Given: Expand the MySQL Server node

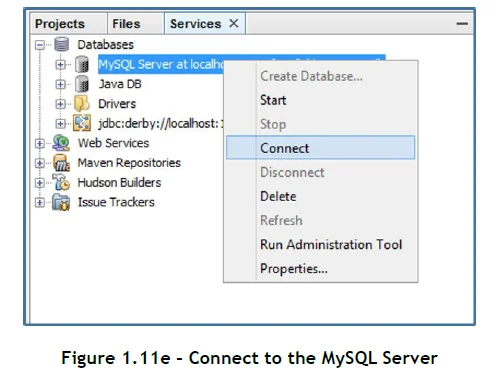Looking at the screenshot, I should (60, 64).
